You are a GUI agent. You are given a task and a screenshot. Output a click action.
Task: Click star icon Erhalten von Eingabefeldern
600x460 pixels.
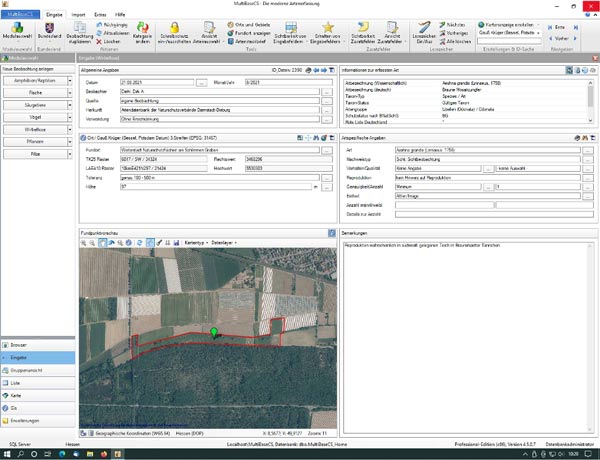tap(328, 27)
